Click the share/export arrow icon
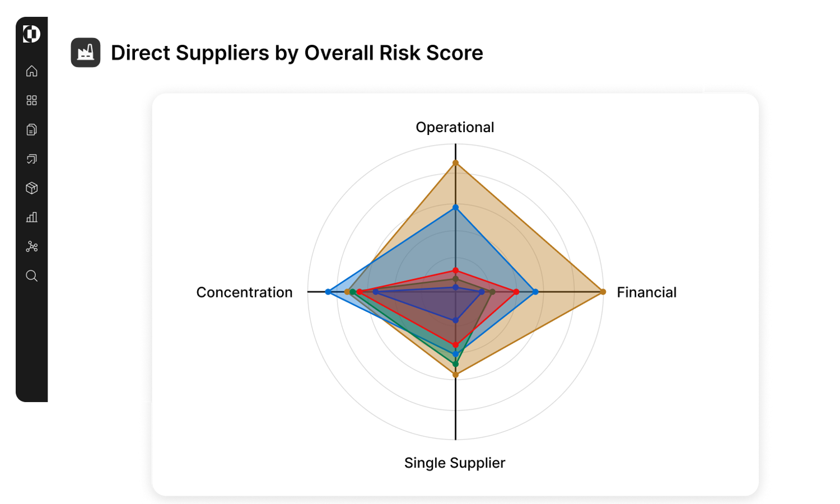840x504 pixels. coord(31,159)
